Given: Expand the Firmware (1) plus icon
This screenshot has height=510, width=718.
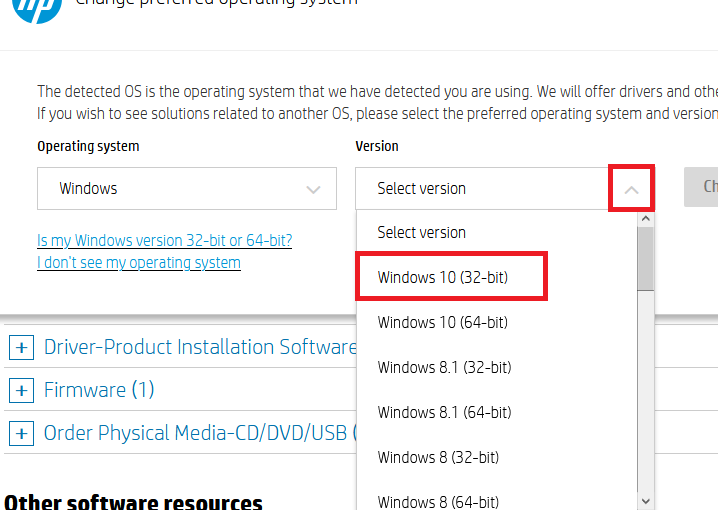Looking at the screenshot, I should (22, 391).
